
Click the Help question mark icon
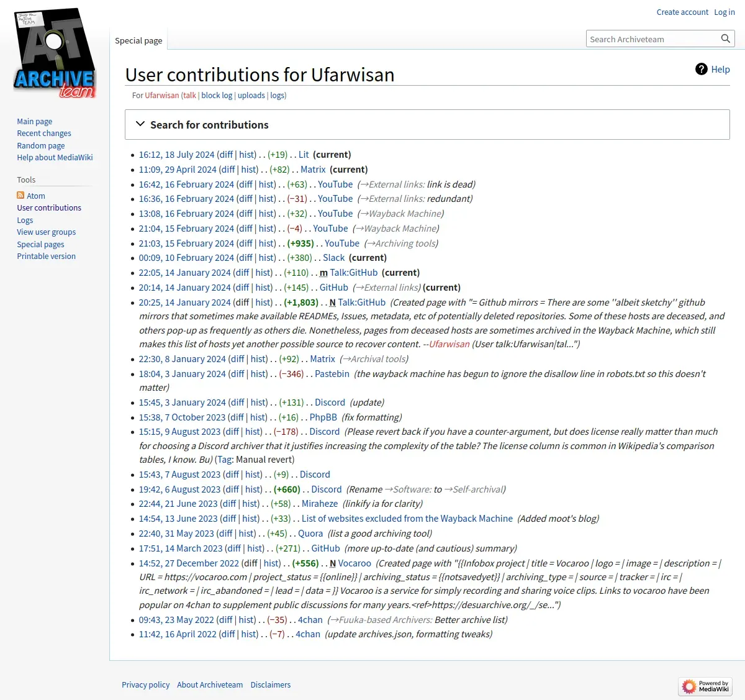702,69
